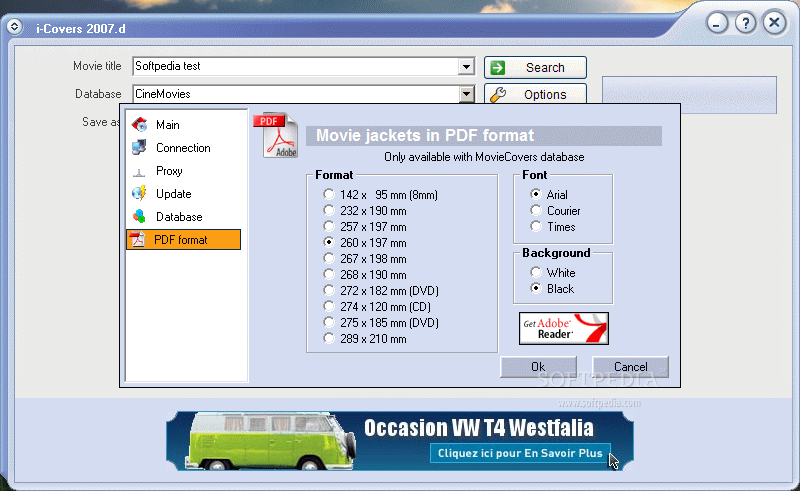This screenshot has width=800, height=491.
Task: Select format 272 x 182 mm (DVD)
Action: coord(381,290)
